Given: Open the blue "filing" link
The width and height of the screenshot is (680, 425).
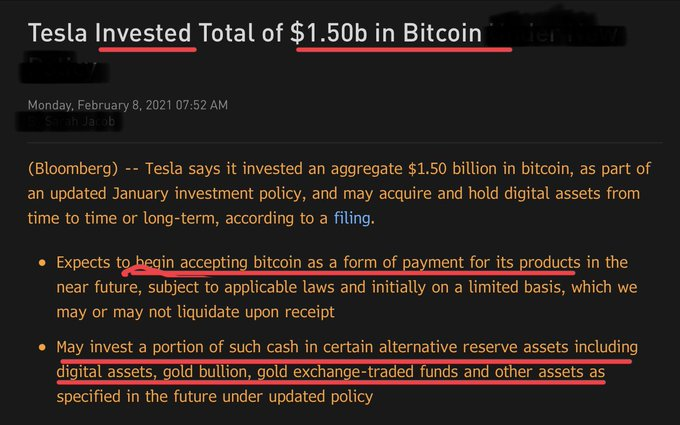Looking at the screenshot, I should click(352, 218).
